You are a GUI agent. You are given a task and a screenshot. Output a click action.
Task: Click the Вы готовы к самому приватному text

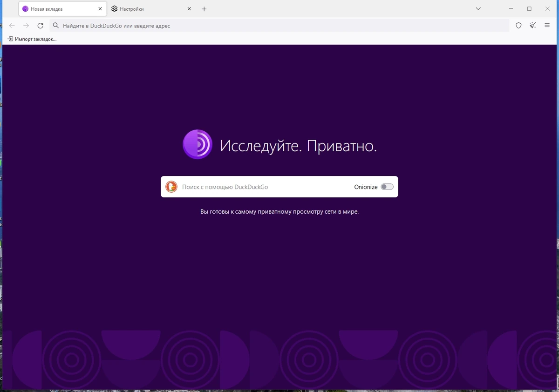(279, 211)
